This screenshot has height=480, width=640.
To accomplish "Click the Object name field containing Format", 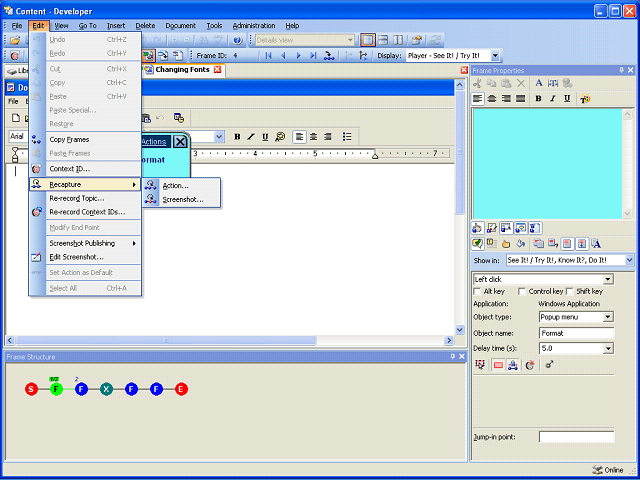I will pos(576,333).
